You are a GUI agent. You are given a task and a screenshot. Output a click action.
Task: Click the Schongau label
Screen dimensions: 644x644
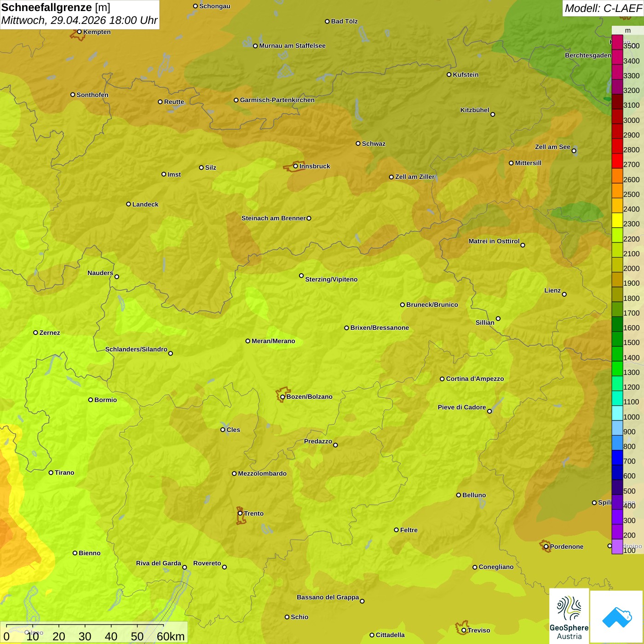tap(214, 6)
